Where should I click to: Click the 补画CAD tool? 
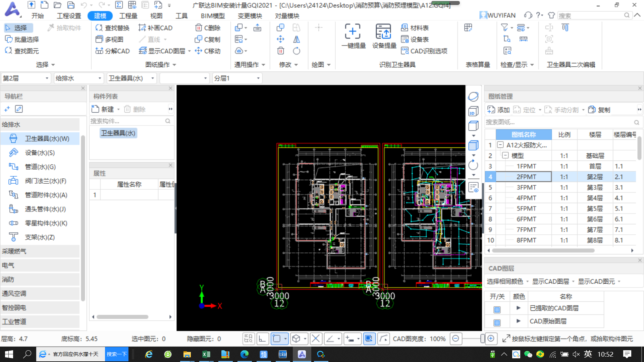pyautogui.click(x=155, y=28)
